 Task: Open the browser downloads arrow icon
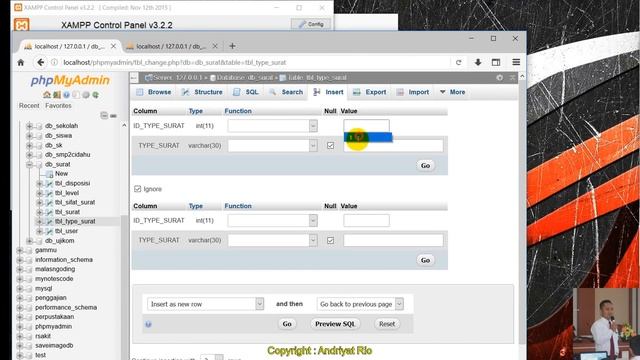point(478,62)
